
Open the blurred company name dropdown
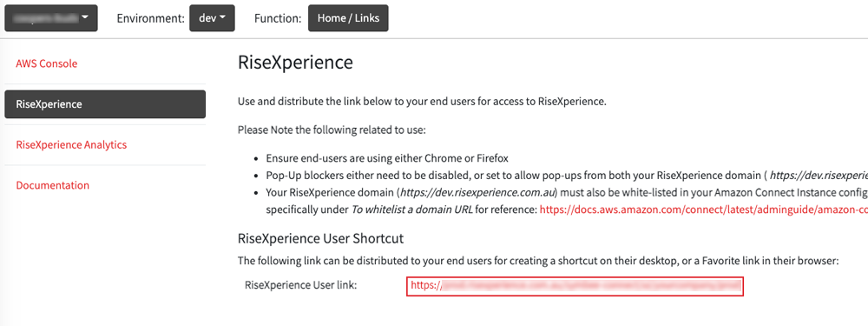tap(51, 18)
